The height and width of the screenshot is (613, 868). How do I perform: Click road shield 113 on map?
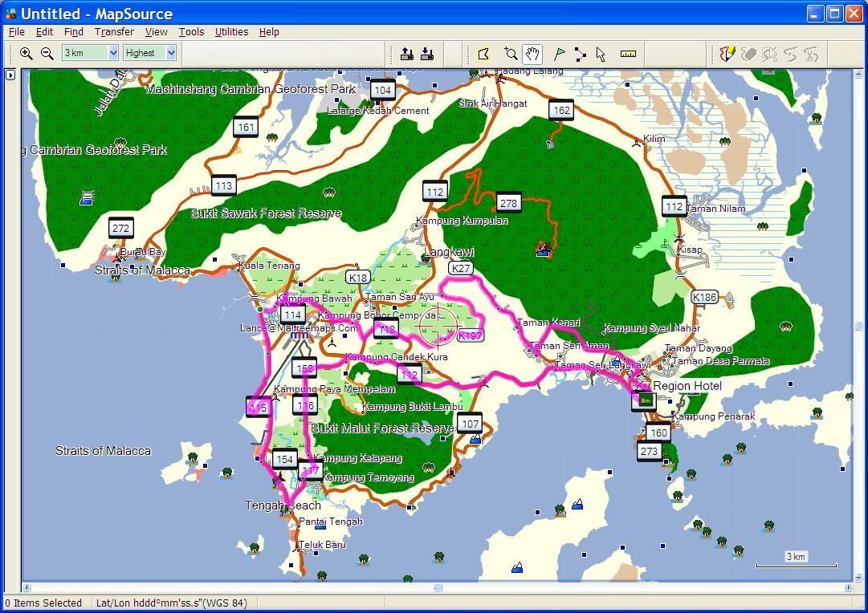pos(224,186)
